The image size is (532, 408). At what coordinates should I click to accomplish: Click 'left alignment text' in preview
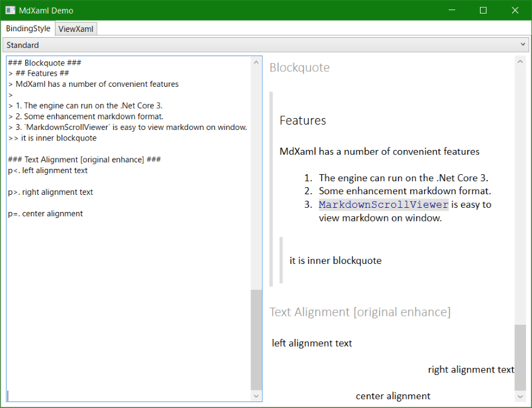(x=312, y=343)
